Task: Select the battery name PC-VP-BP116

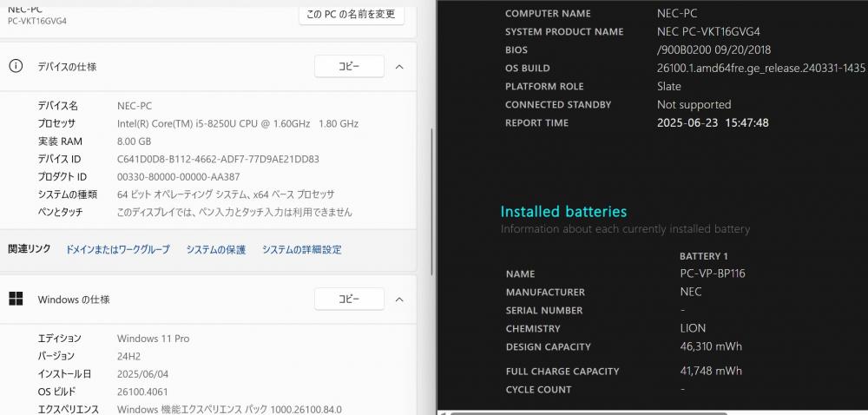Action: 713,273
